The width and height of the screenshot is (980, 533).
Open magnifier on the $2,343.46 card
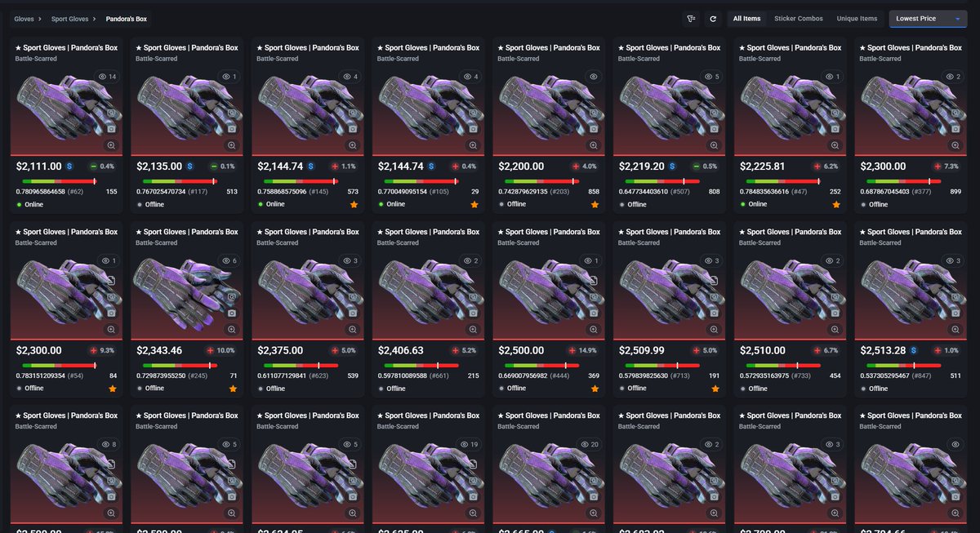232,329
